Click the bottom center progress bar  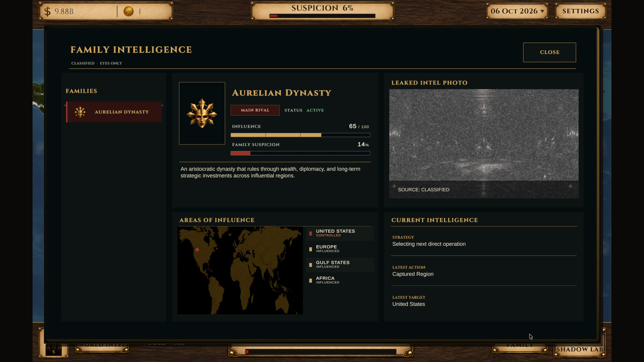(x=321, y=352)
